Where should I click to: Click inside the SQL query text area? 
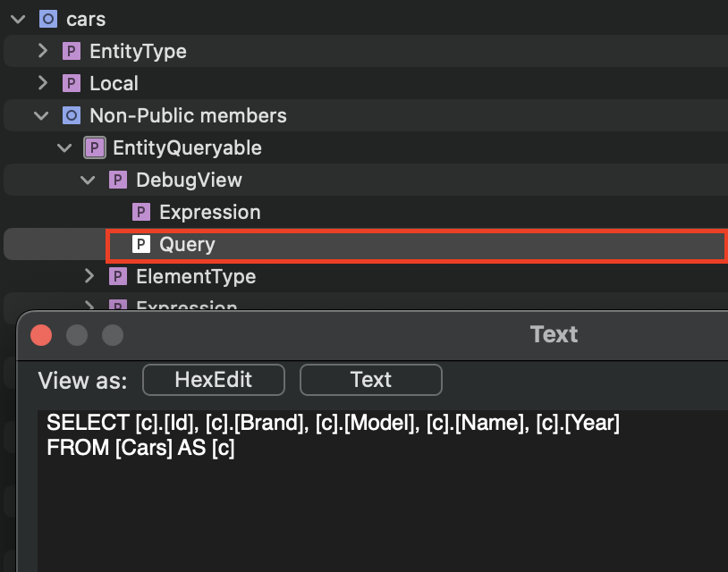click(358, 492)
